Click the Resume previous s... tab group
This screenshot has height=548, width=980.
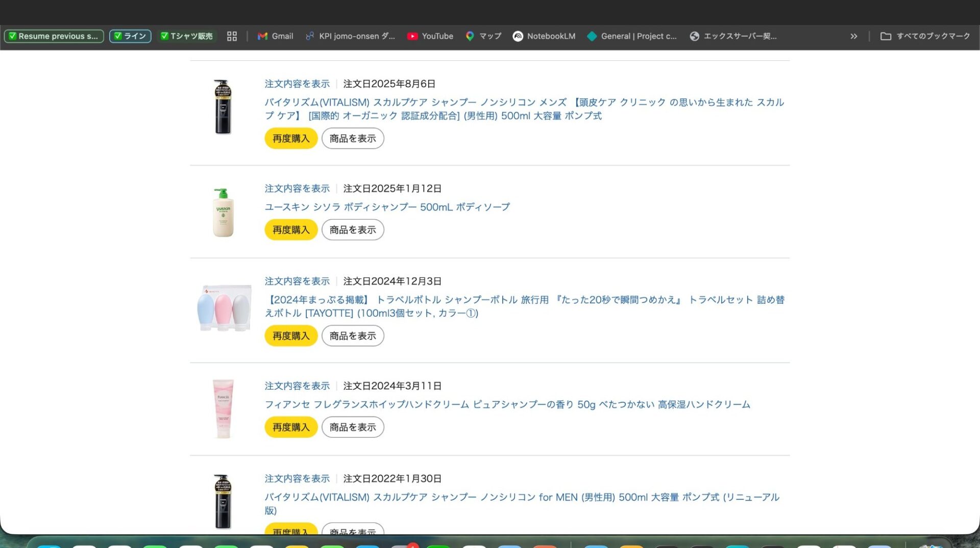tap(54, 36)
